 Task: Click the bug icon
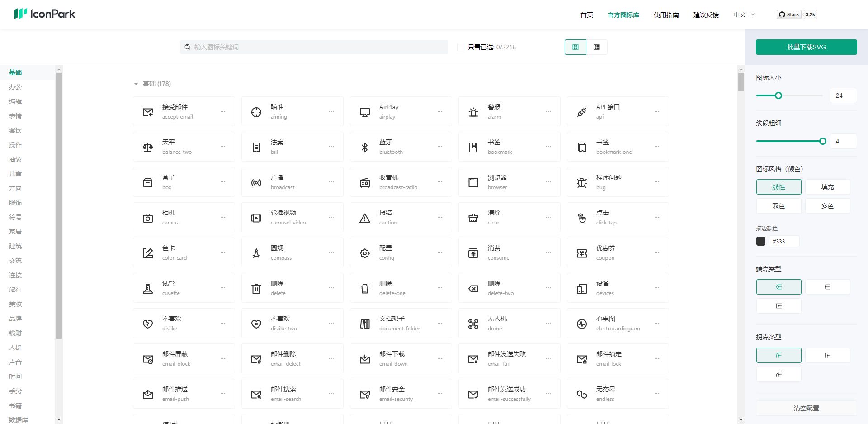click(582, 182)
